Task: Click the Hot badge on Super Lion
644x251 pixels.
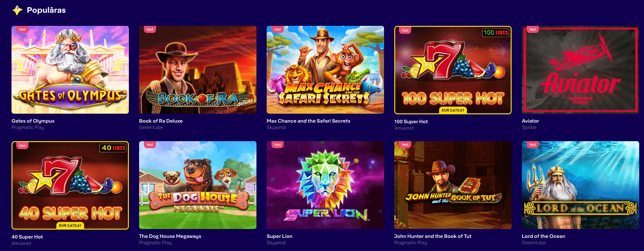Action: point(277,145)
